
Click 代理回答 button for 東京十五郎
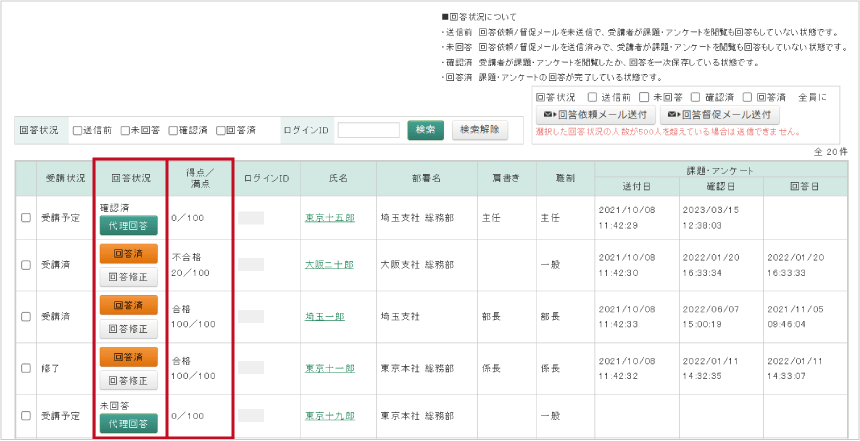(x=128, y=226)
